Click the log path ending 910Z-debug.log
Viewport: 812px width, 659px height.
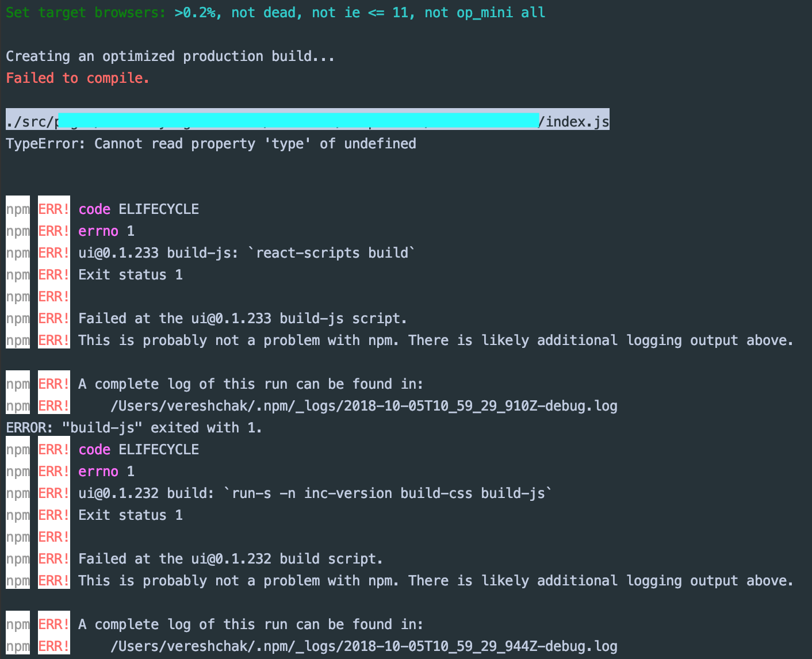(363, 406)
